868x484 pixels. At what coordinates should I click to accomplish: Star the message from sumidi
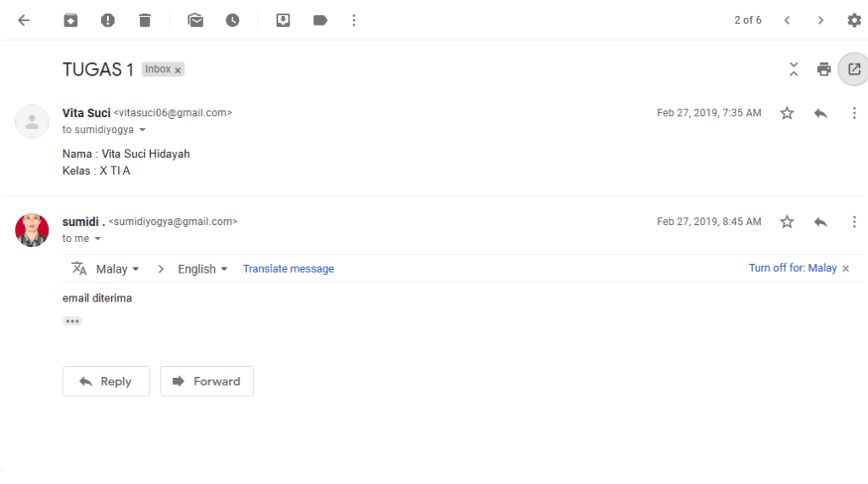tap(787, 222)
